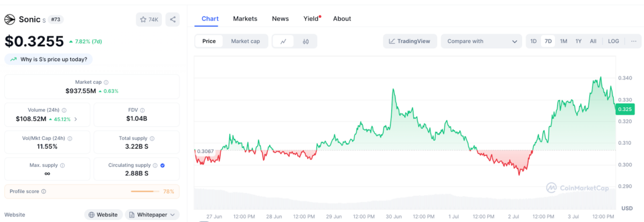The width and height of the screenshot is (644, 222).
Task: Click the $0.3255 price text
Action: [x=34, y=41]
